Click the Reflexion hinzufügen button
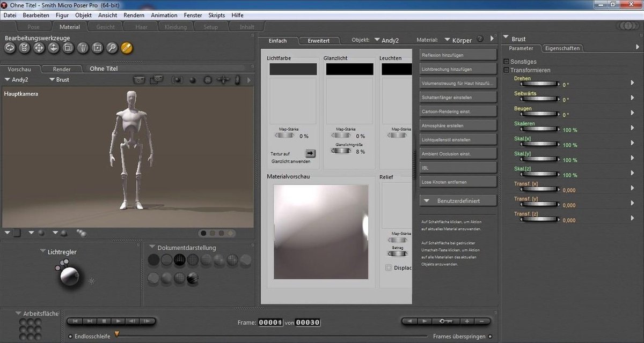Image resolution: width=644 pixels, height=343 pixels. click(x=458, y=55)
